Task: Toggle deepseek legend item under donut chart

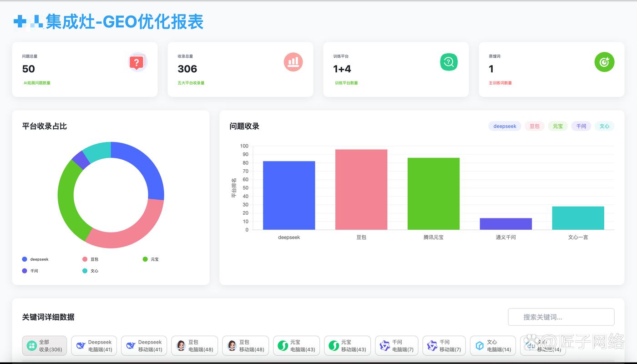Action: (x=35, y=259)
